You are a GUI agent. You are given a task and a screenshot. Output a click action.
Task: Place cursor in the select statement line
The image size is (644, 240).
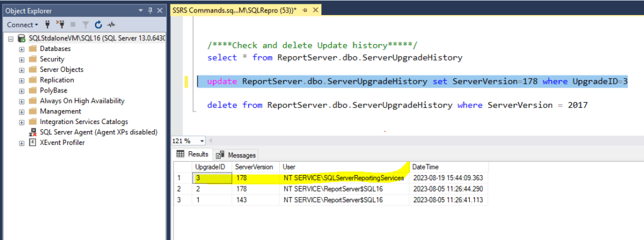coord(335,57)
